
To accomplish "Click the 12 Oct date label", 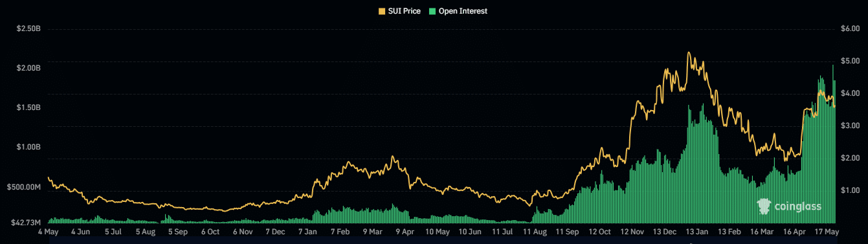I will pos(599,231).
